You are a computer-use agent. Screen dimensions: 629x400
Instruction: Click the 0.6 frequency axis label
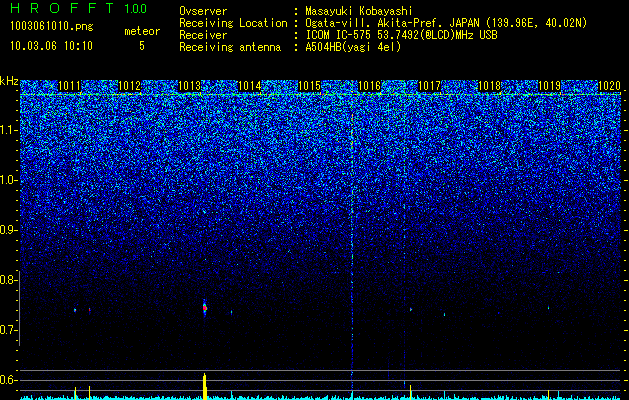coord(9,380)
